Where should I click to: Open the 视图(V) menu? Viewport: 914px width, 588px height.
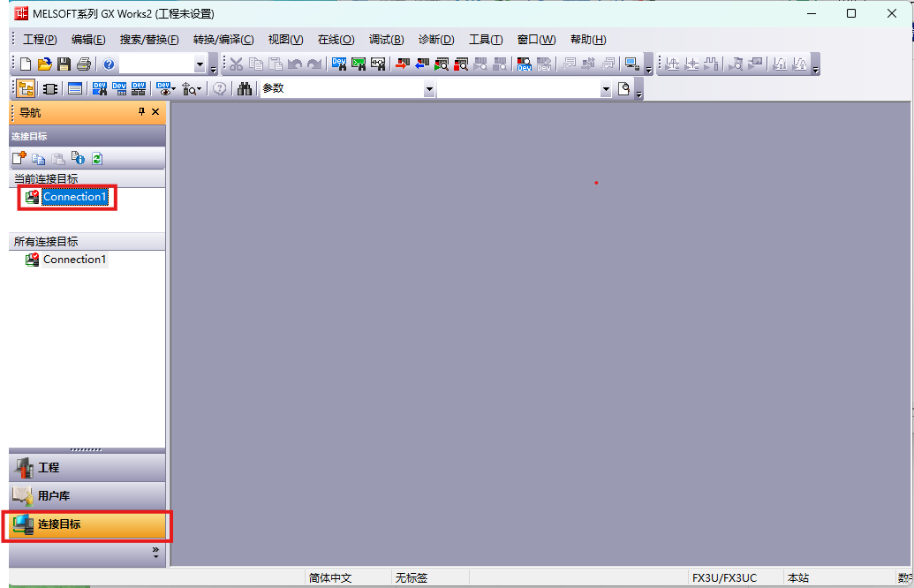coord(285,40)
